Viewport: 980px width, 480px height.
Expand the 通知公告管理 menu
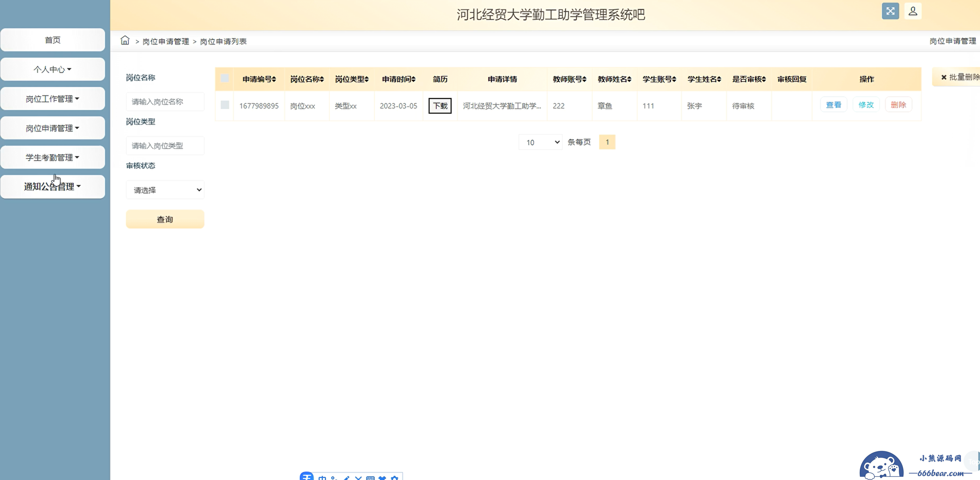coord(52,187)
